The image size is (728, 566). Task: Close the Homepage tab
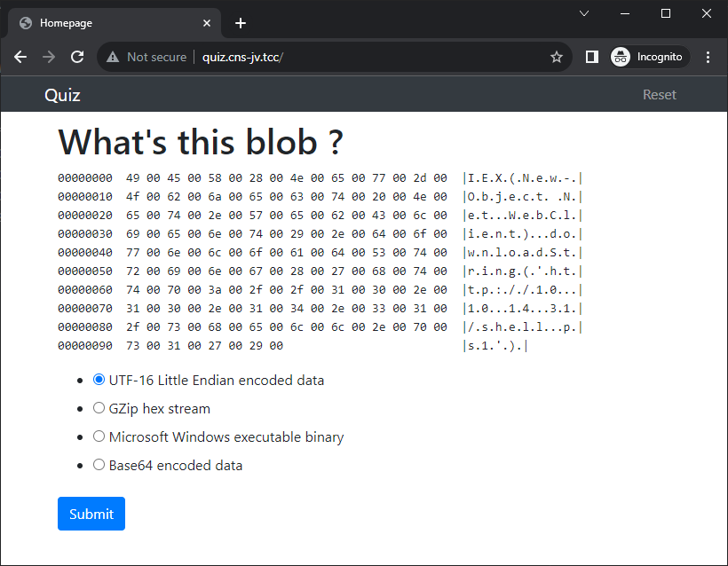[207, 23]
